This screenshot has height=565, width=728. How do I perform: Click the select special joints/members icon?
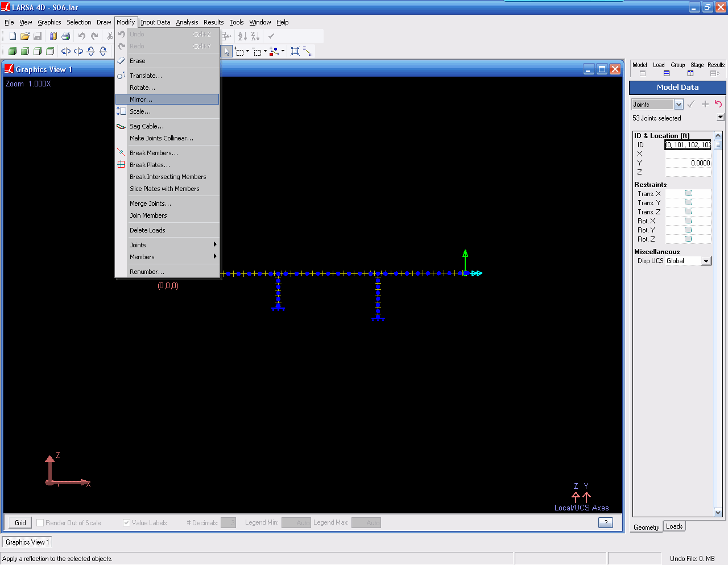275,52
